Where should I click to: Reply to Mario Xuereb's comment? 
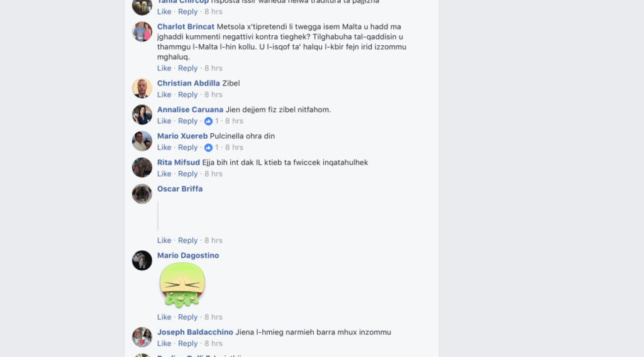[x=187, y=147]
